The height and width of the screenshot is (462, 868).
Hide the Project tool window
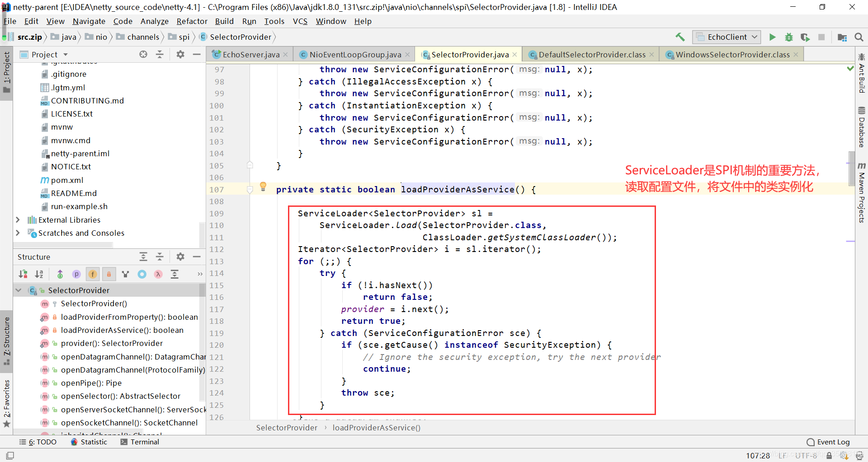[197, 54]
